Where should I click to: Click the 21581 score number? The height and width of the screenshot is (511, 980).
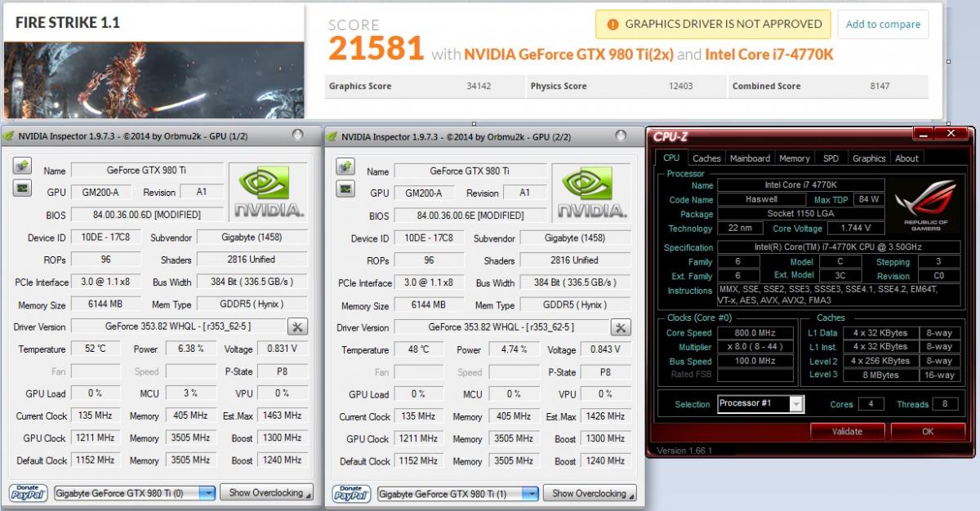[376, 50]
